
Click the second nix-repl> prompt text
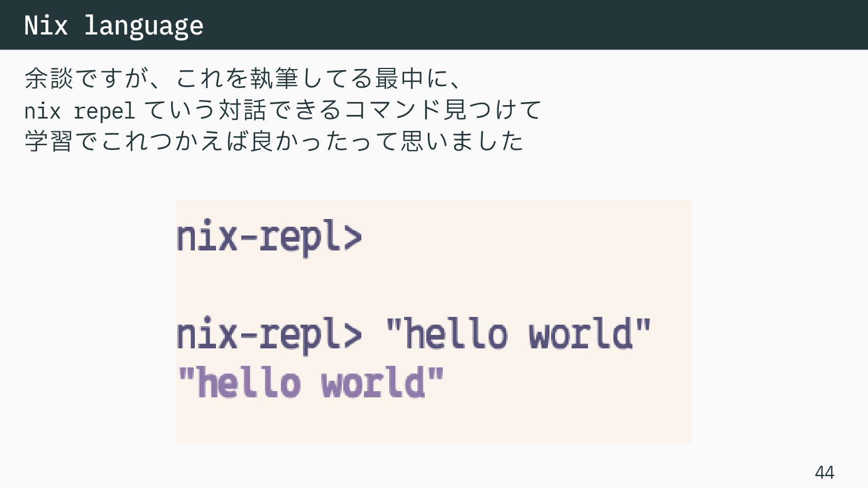coord(269,334)
